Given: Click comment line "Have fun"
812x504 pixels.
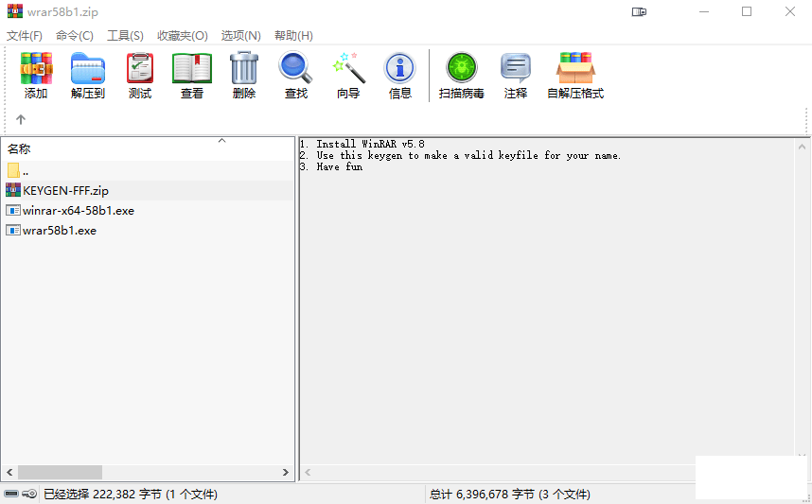Looking at the screenshot, I should [x=331, y=166].
